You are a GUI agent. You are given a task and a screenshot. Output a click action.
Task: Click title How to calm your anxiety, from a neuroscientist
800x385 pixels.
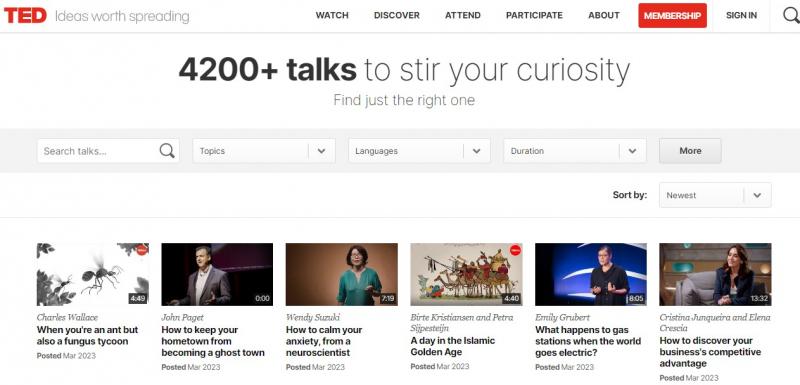pos(324,341)
